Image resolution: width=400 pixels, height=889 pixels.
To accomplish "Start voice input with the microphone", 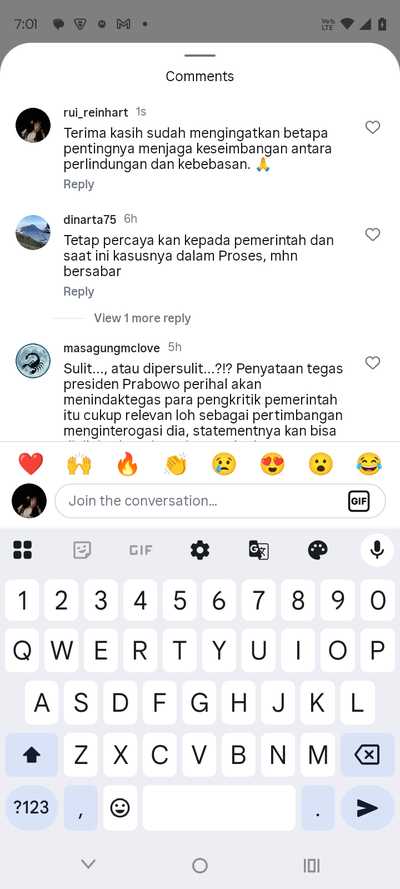I will point(377,549).
